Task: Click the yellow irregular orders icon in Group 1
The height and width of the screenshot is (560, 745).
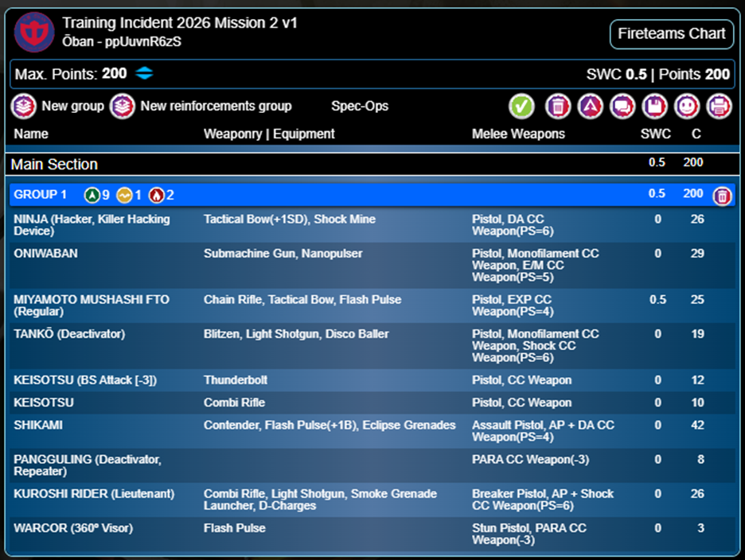Action: point(124,195)
